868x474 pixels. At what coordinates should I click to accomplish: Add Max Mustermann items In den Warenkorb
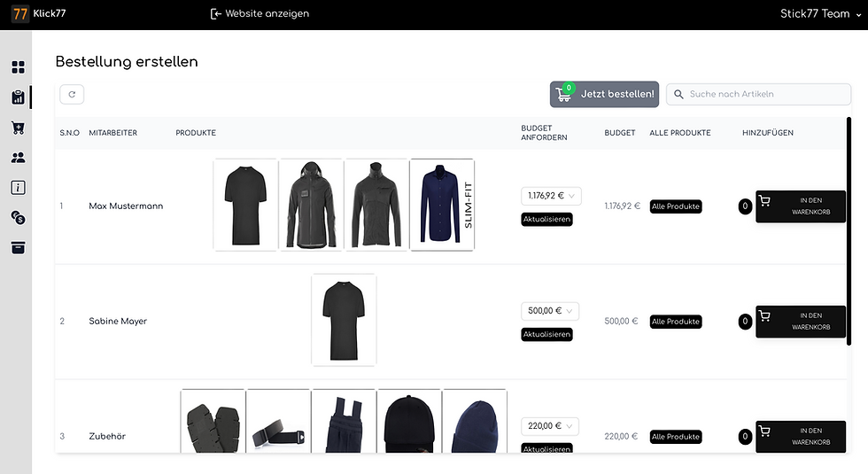(x=801, y=206)
